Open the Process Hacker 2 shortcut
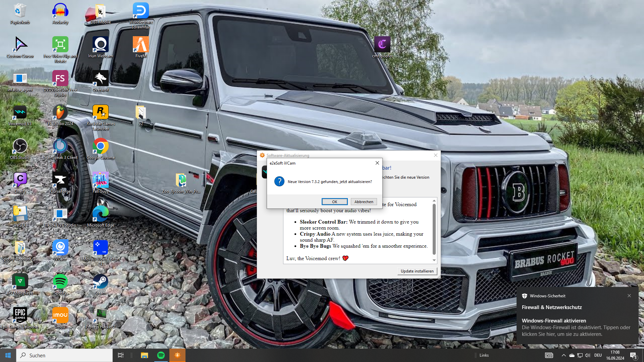 [x=100, y=316]
